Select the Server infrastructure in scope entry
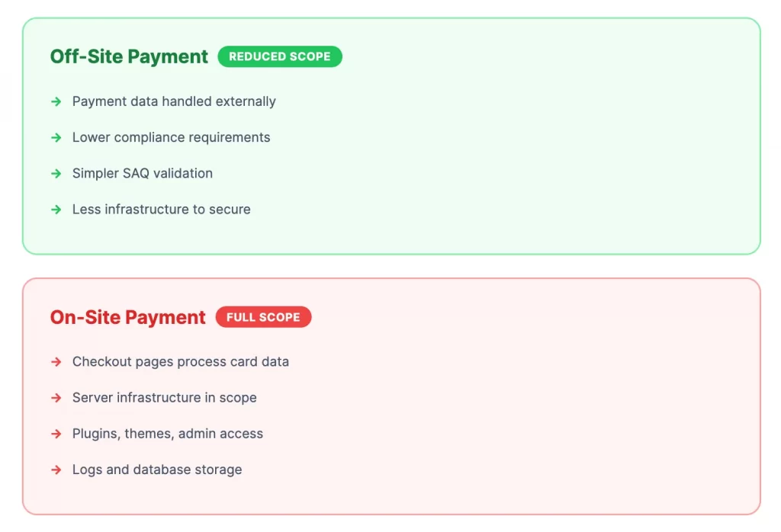 point(164,398)
